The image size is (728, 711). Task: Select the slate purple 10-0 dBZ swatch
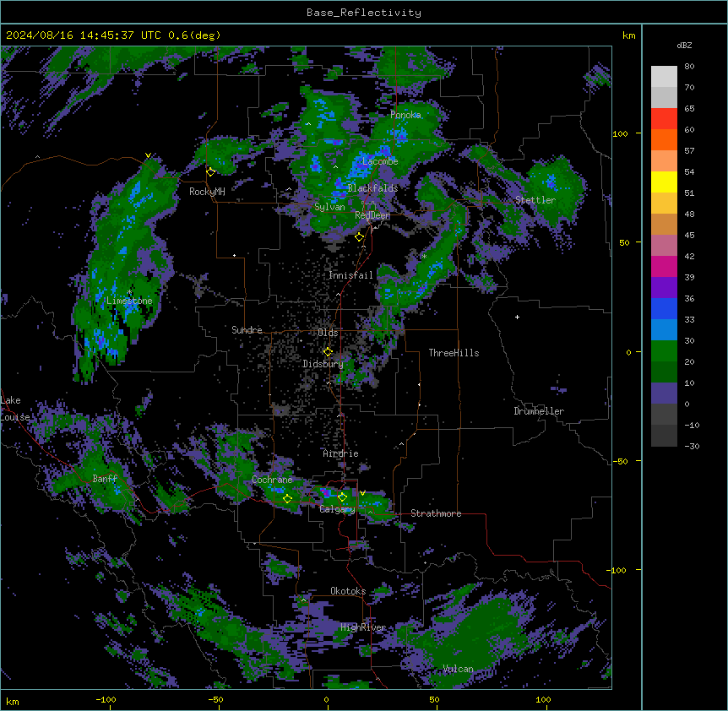(664, 393)
